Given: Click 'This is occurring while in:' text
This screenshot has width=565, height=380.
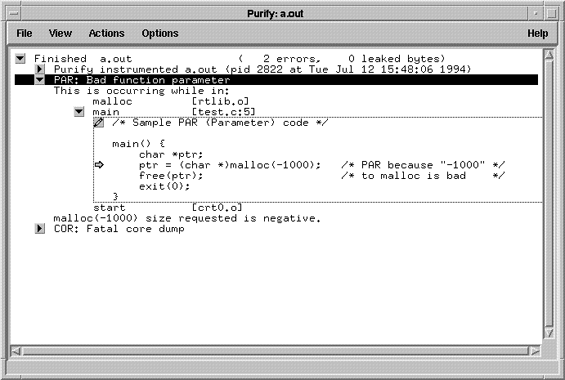Looking at the screenshot, I should [x=142, y=90].
